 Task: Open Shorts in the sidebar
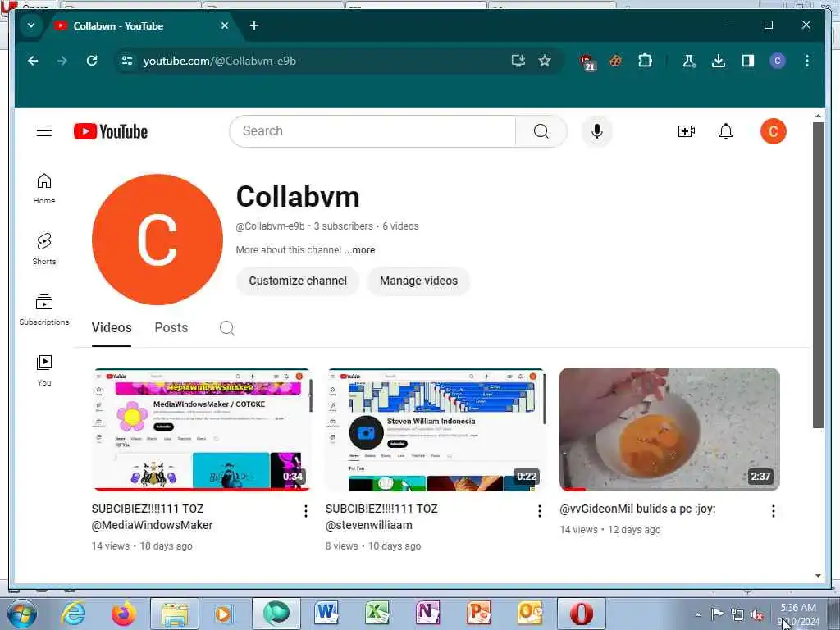tap(44, 249)
